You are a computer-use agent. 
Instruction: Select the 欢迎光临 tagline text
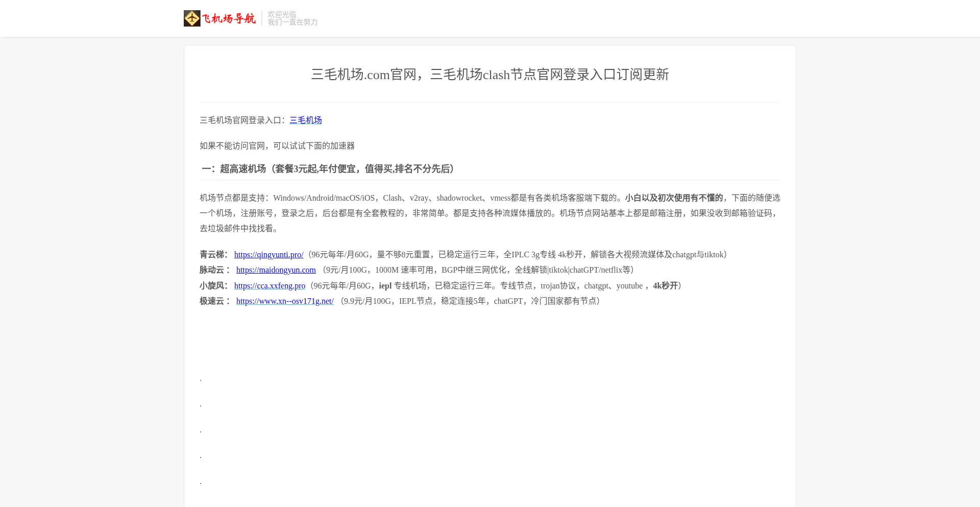[x=282, y=14]
